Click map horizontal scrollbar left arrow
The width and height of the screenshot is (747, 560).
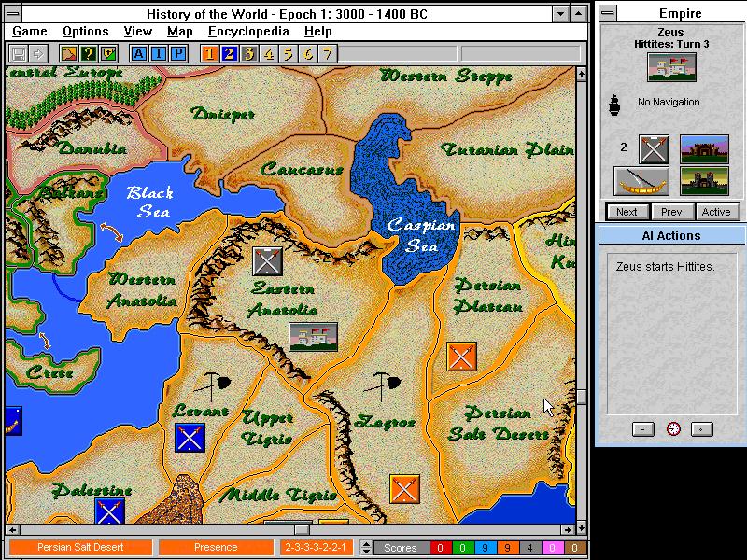pyautogui.click(x=12, y=529)
